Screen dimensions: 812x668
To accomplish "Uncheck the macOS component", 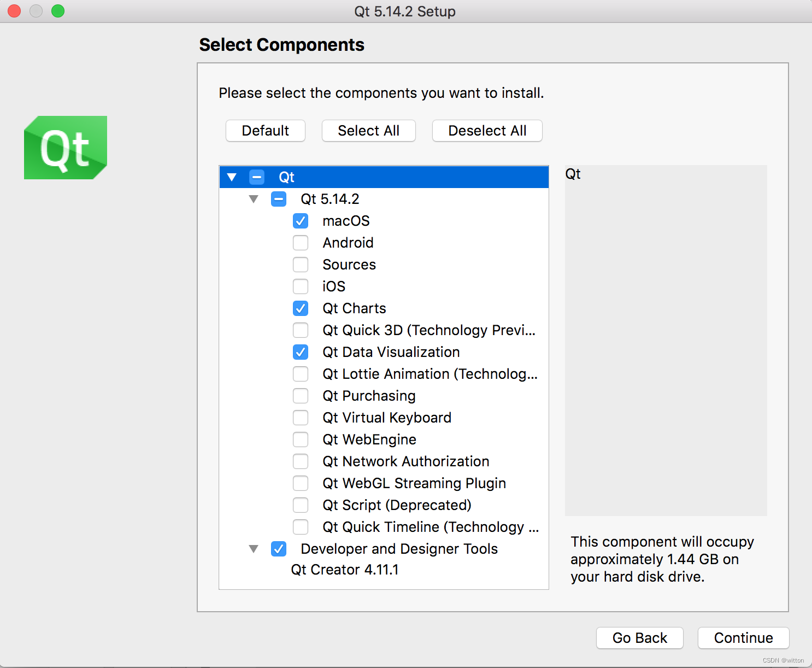I will 301,221.
